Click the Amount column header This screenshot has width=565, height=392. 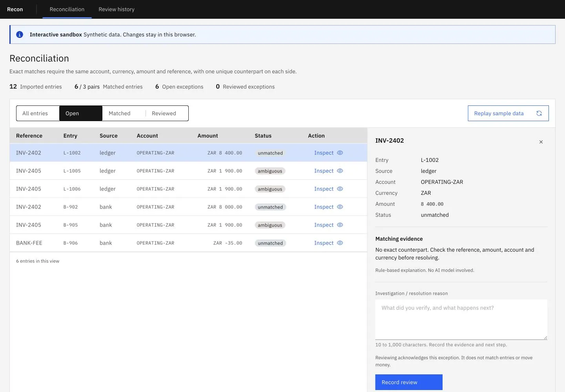(208, 136)
